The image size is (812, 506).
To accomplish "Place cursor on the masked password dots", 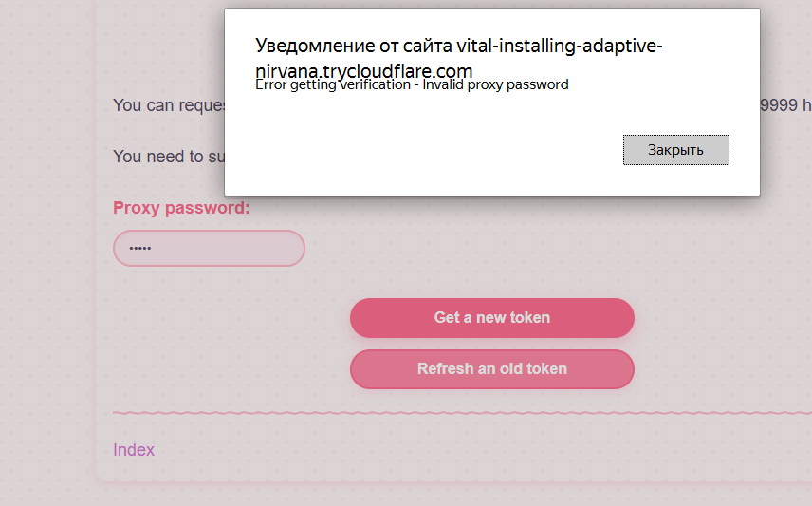I will click(139, 249).
